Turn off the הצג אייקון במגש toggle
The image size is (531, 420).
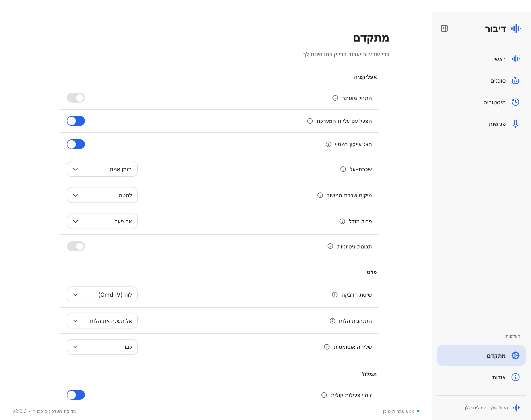(76, 144)
